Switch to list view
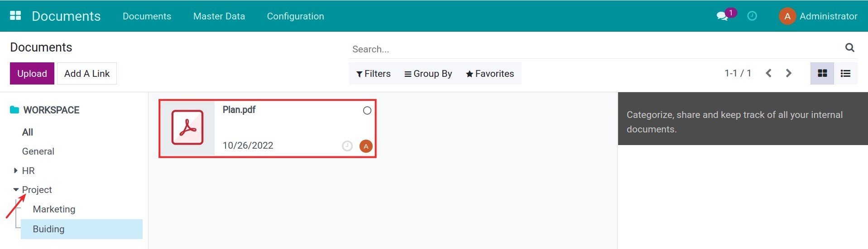Image resolution: width=868 pixels, height=249 pixels. pos(845,74)
